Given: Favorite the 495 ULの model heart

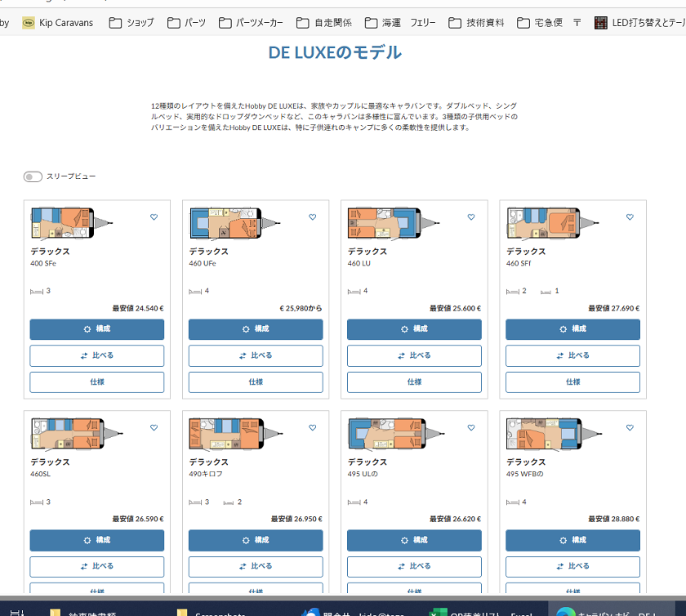Looking at the screenshot, I should [471, 428].
